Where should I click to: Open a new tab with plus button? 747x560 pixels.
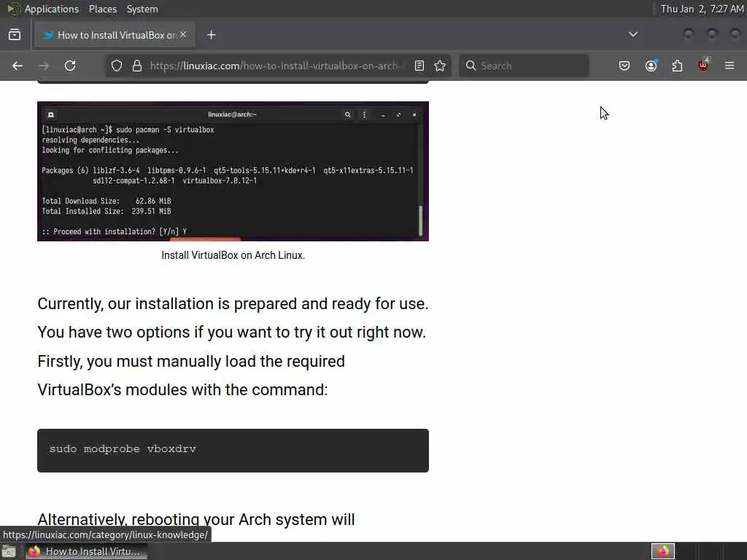(212, 35)
